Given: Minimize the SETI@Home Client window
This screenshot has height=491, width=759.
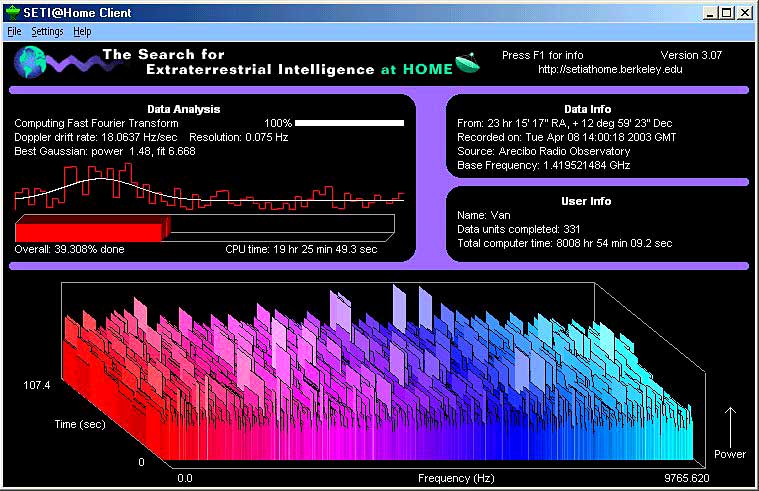Looking at the screenshot, I should tap(709, 13).
